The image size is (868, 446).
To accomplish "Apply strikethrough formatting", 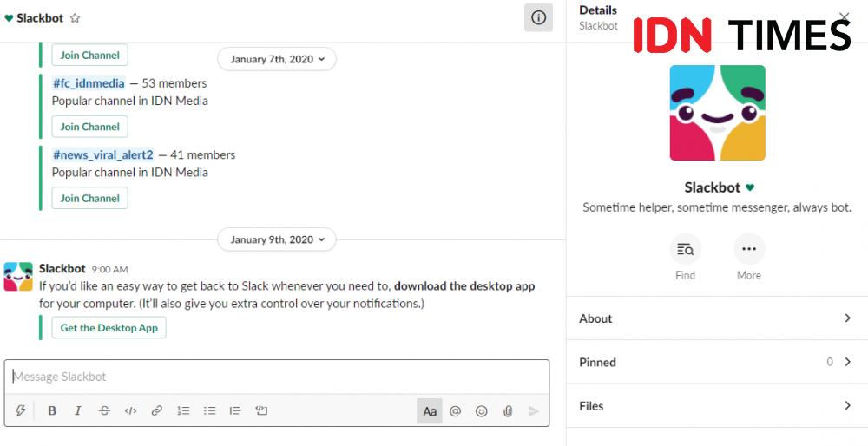I will coord(104,410).
